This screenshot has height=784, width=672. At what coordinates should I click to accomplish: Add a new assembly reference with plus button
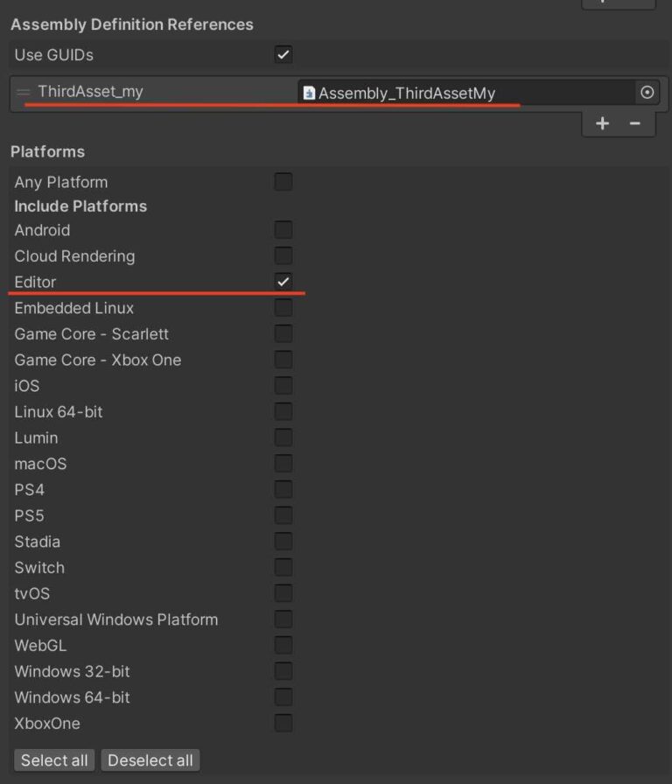tap(602, 123)
